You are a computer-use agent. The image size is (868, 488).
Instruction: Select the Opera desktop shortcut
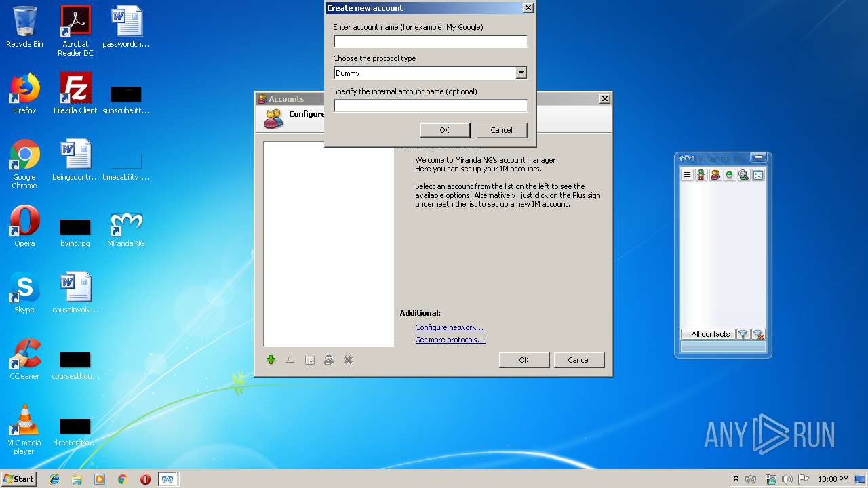(x=24, y=226)
